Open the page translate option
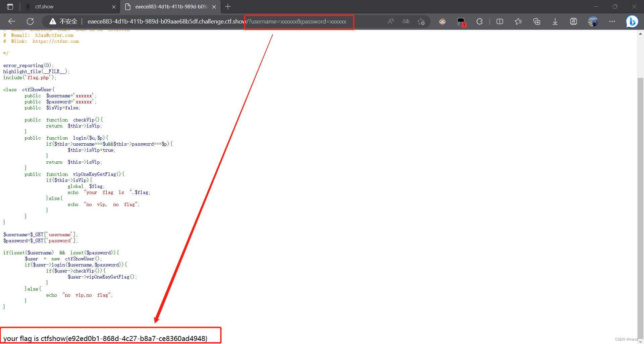 (x=406, y=21)
